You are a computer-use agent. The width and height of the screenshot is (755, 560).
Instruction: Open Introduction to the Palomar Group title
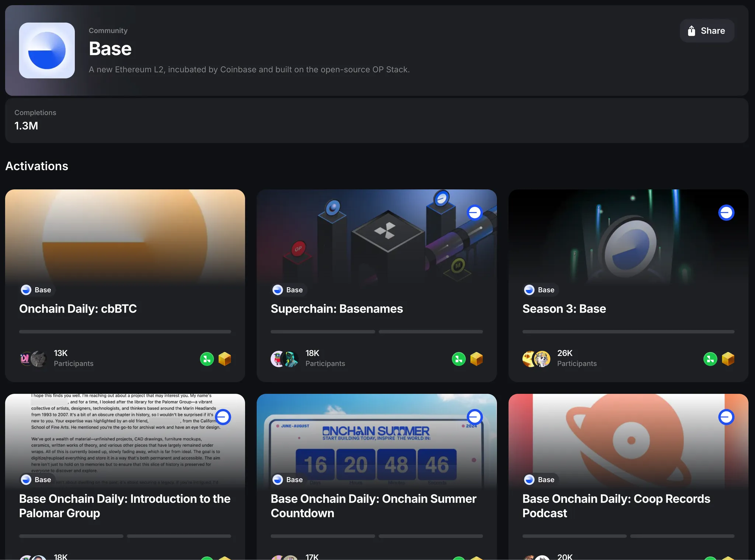click(125, 506)
